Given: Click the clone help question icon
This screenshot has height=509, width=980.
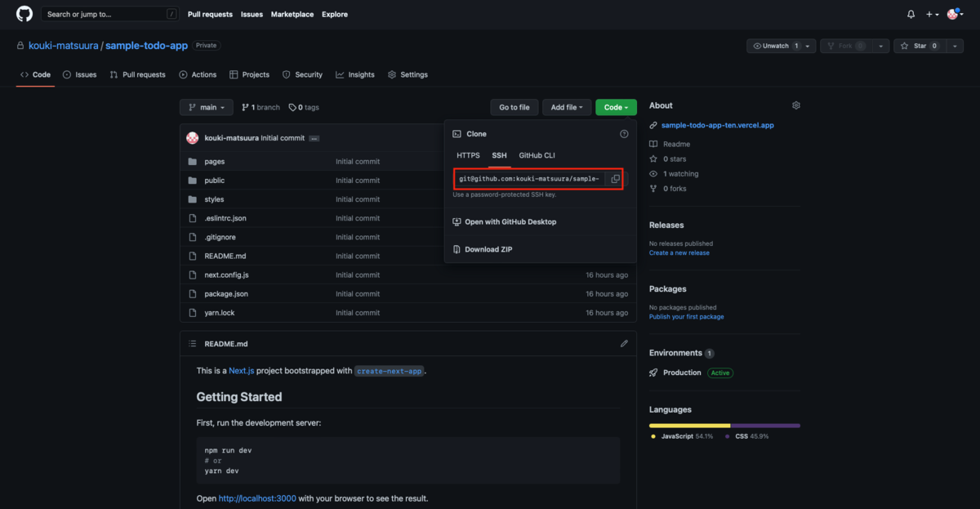Looking at the screenshot, I should pos(624,134).
